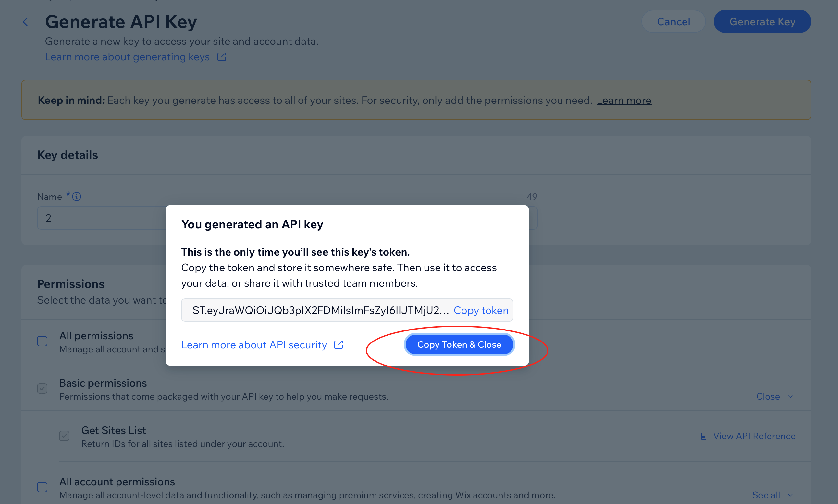Select the Copy token link

pyautogui.click(x=481, y=310)
